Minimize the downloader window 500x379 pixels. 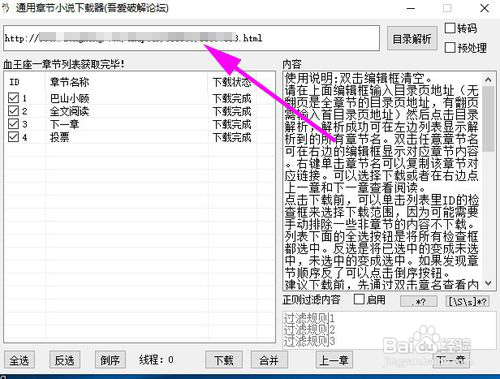411,9
